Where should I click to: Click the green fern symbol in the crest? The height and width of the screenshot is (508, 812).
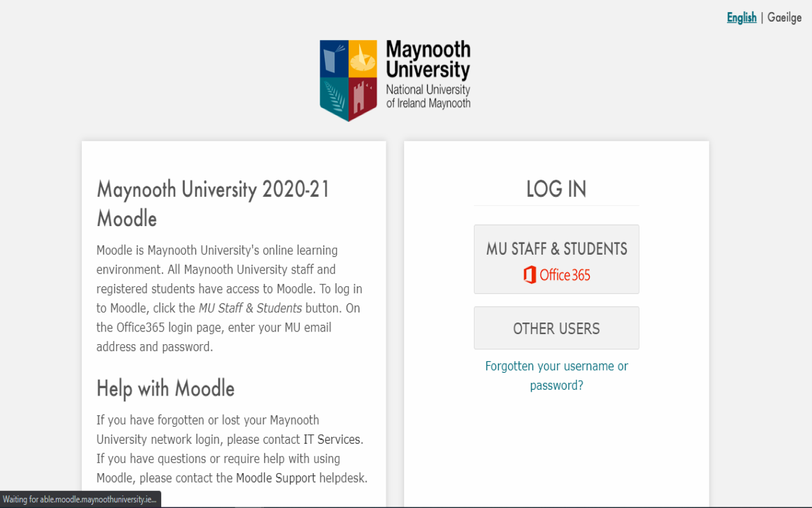(x=333, y=95)
